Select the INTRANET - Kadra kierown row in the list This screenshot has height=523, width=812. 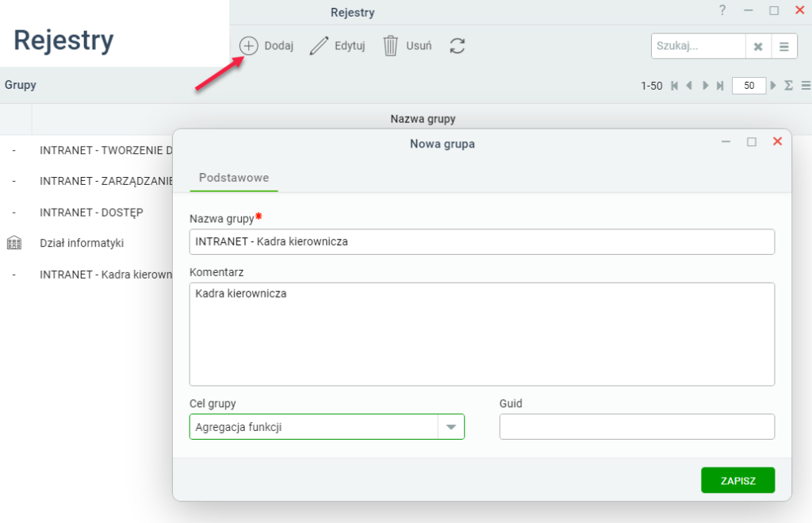pos(87,275)
